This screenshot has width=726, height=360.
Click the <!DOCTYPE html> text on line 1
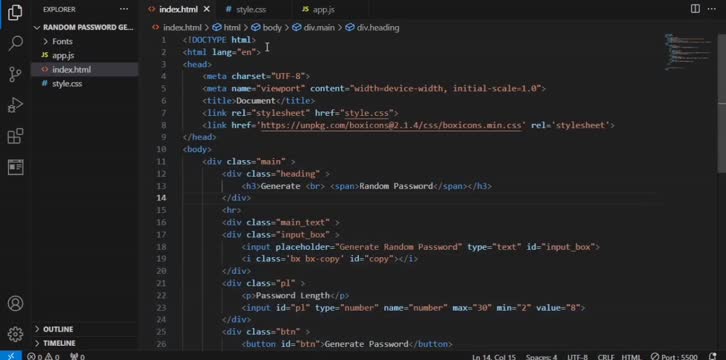219,40
